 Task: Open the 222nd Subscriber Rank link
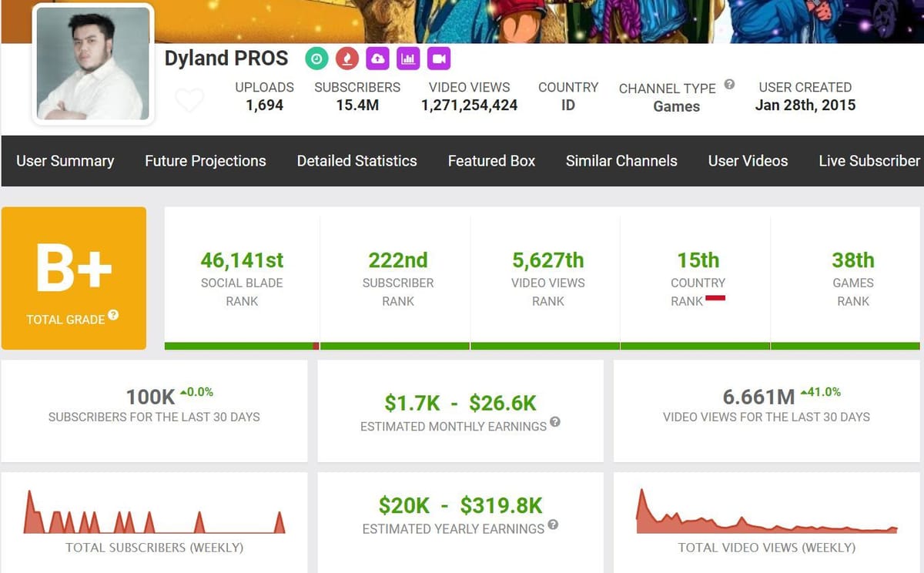pyautogui.click(x=398, y=260)
